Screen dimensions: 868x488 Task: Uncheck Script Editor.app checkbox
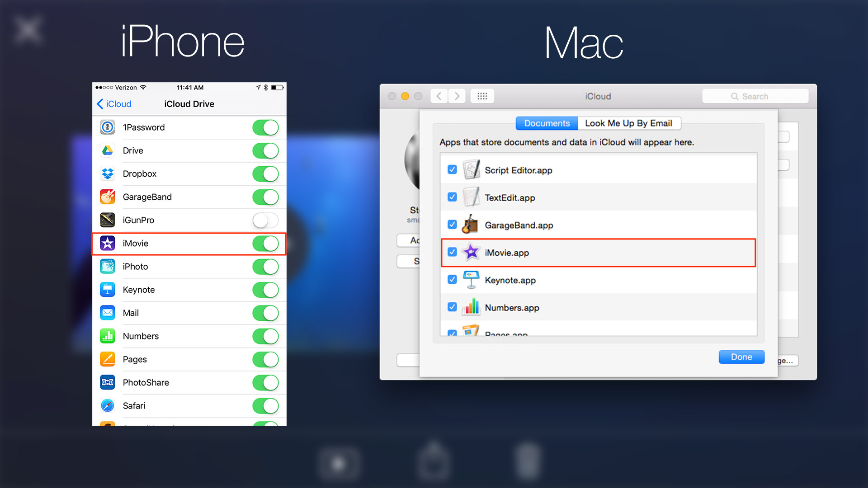coord(452,169)
